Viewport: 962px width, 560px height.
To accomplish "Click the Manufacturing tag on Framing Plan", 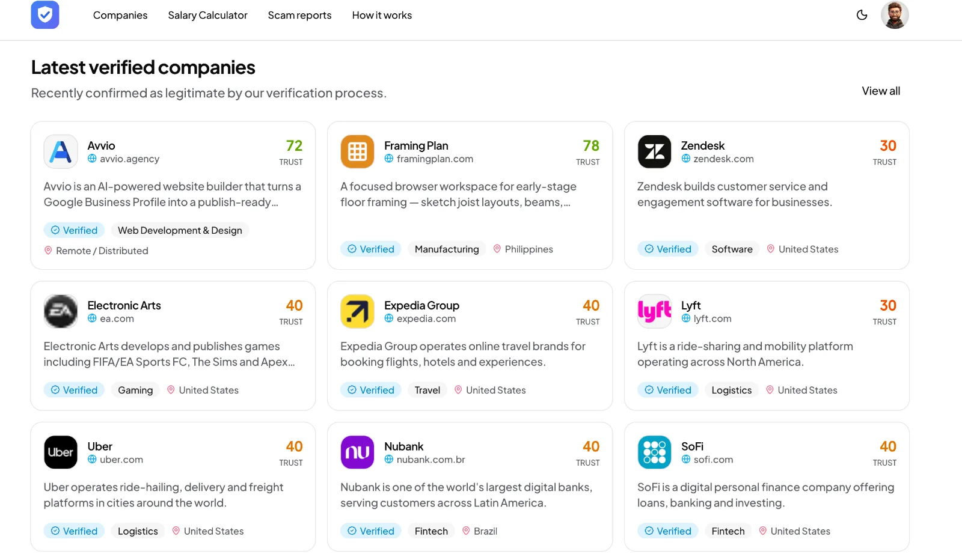I will tap(447, 249).
